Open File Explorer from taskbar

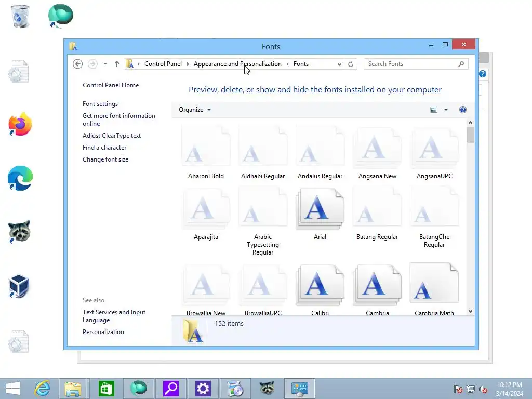73,389
